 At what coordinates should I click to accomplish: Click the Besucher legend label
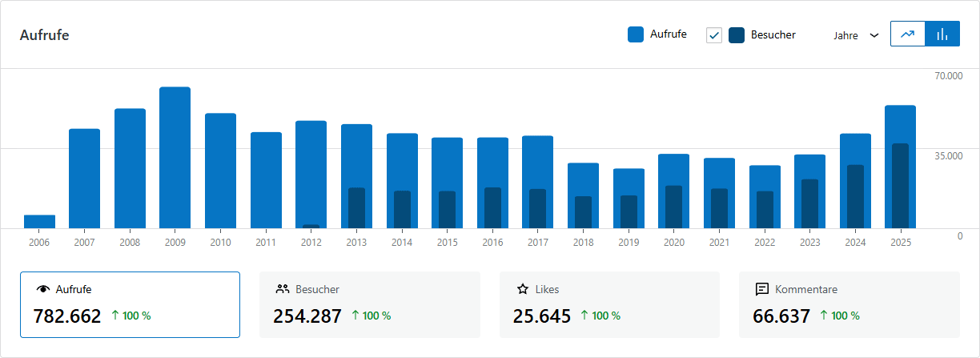point(773,34)
